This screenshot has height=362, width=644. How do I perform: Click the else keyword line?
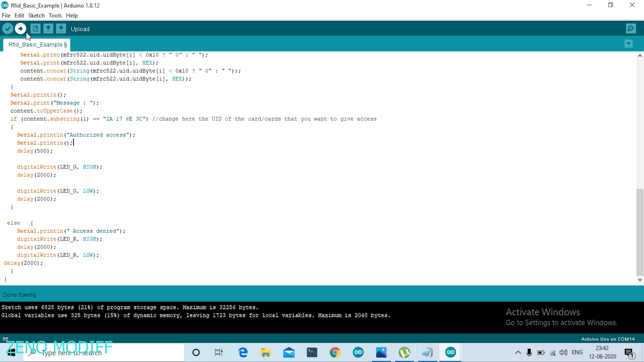tap(13, 223)
